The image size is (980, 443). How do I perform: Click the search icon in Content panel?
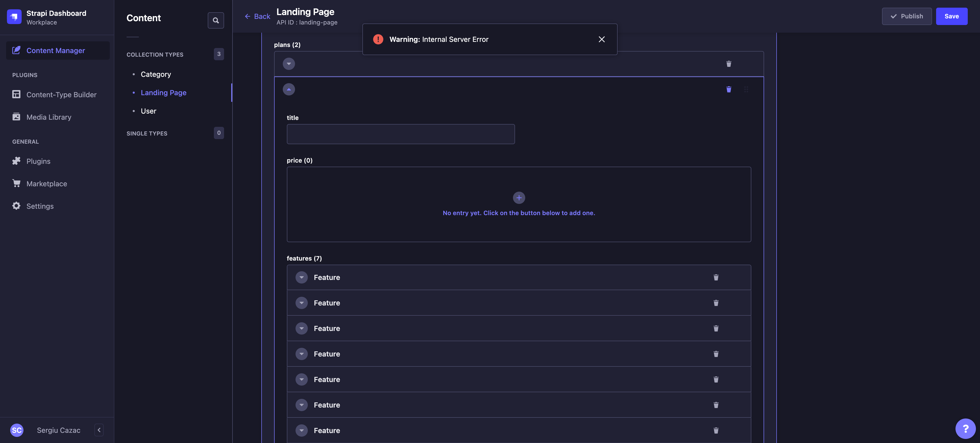coord(216,20)
